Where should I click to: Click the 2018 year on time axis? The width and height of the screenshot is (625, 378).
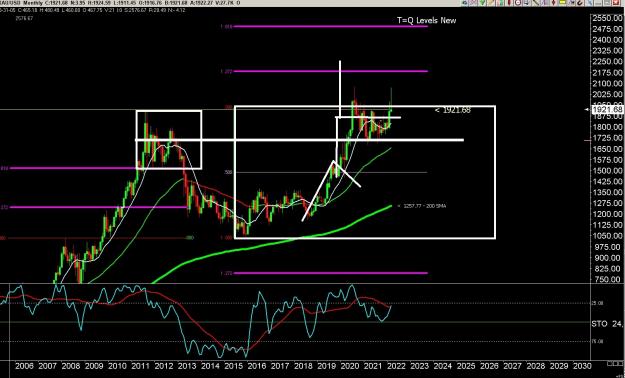(x=303, y=366)
